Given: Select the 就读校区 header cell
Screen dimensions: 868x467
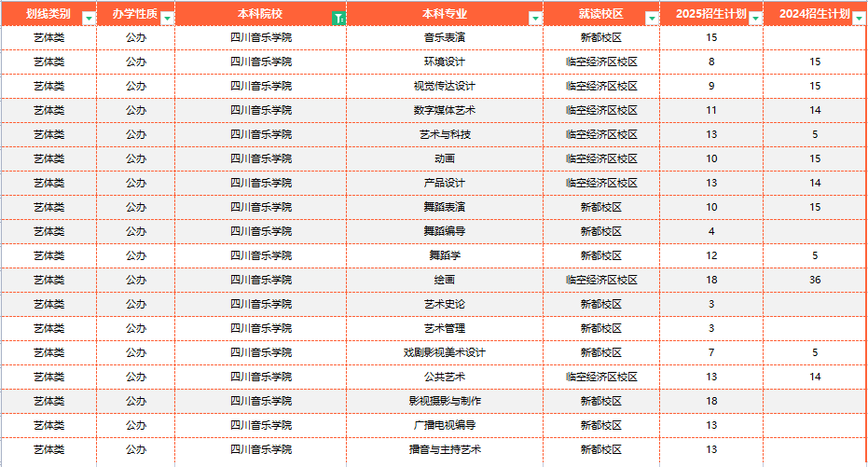Looking at the screenshot, I should (x=601, y=14).
